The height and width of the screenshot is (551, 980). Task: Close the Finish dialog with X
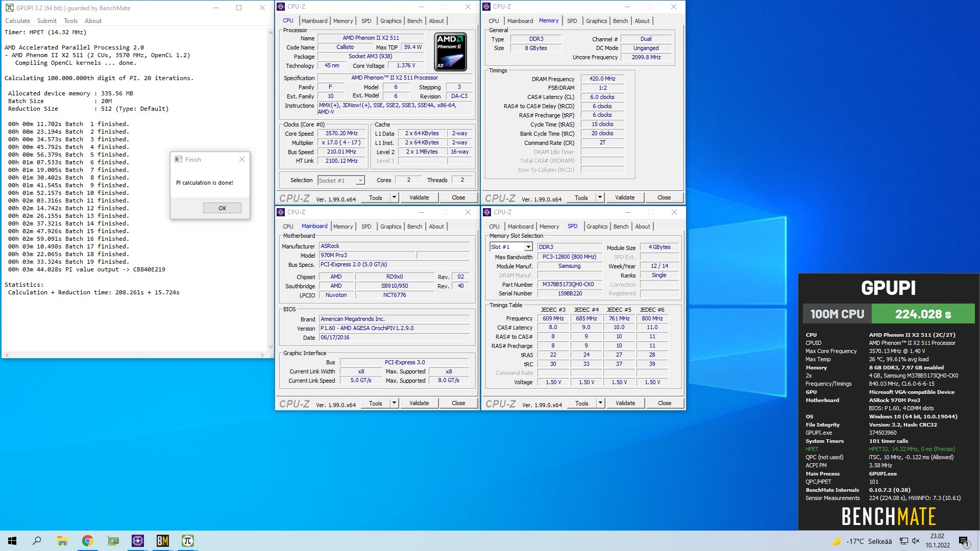click(242, 159)
